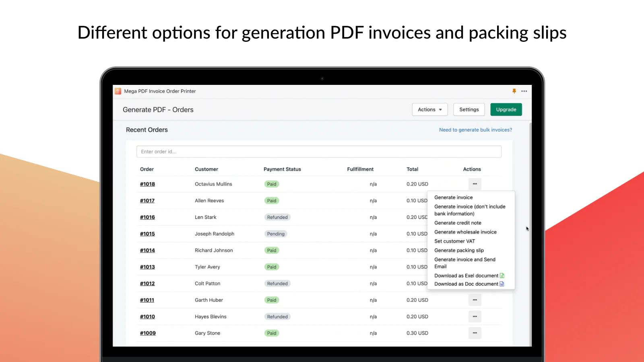Screen dimensions: 644x362
Task: Open actions menu for order #1009
Action: [x=475, y=333]
